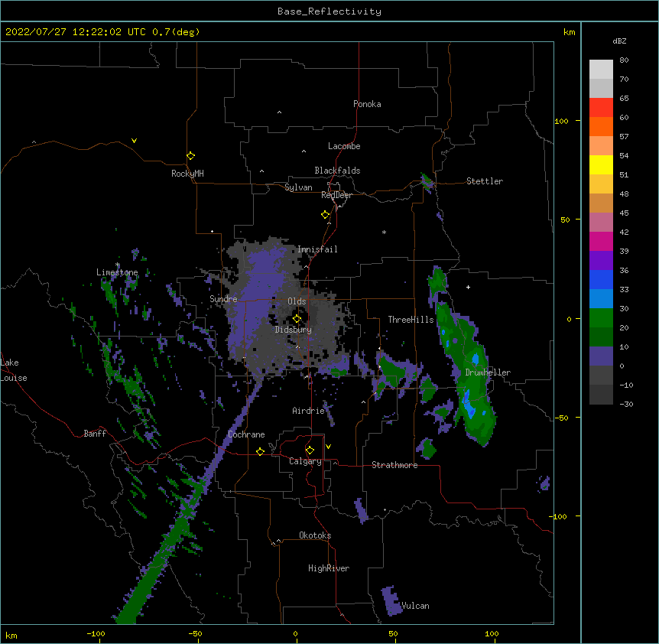Pick the dark green 10-20 dBZ legend swatch
The image size is (659, 644).
601,337
